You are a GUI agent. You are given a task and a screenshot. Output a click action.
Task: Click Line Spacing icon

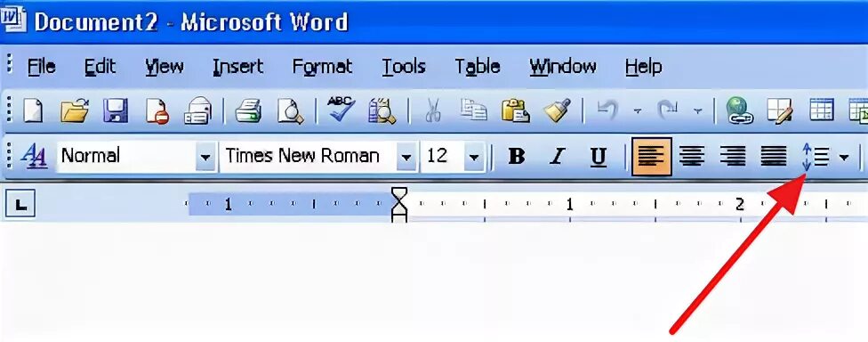816,157
